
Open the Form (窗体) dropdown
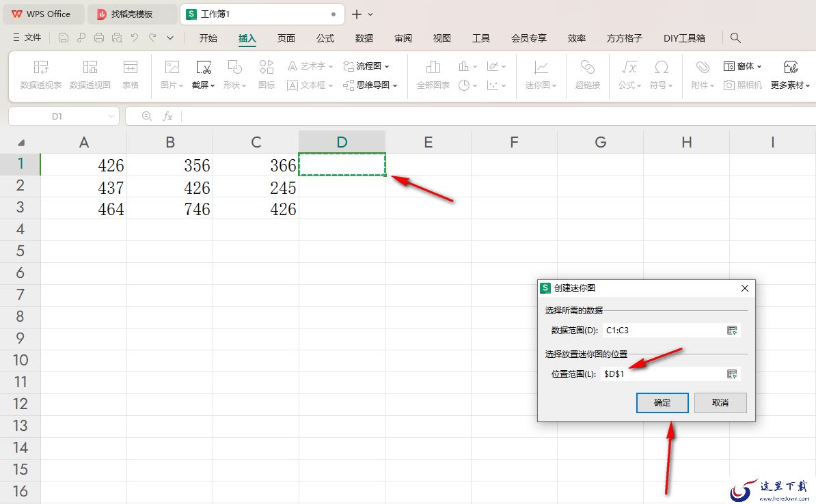coord(743,66)
